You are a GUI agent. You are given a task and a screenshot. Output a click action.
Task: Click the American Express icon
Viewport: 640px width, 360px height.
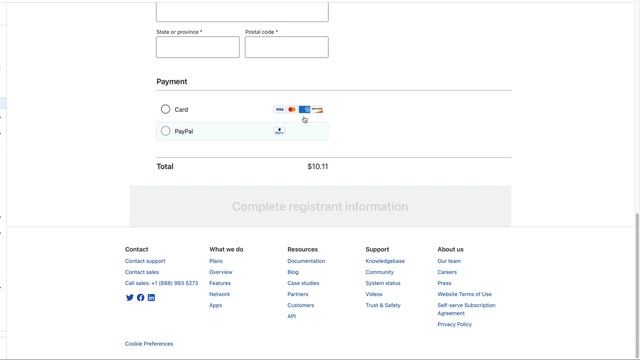[x=304, y=109]
